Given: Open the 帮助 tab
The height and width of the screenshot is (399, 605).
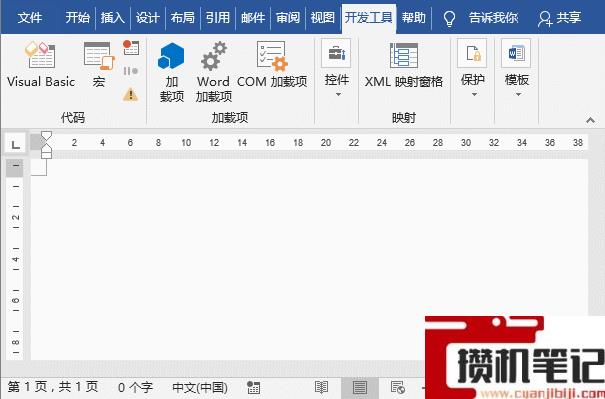Looking at the screenshot, I should tap(414, 18).
